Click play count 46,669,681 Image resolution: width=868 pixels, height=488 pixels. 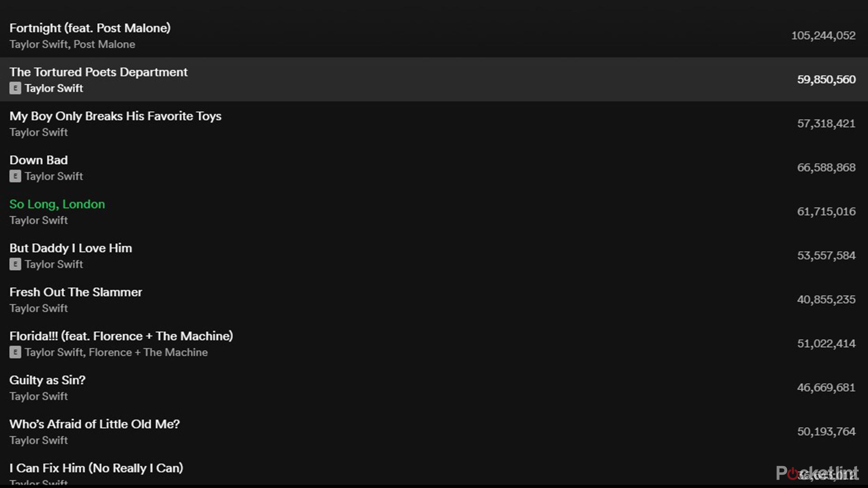coord(826,388)
